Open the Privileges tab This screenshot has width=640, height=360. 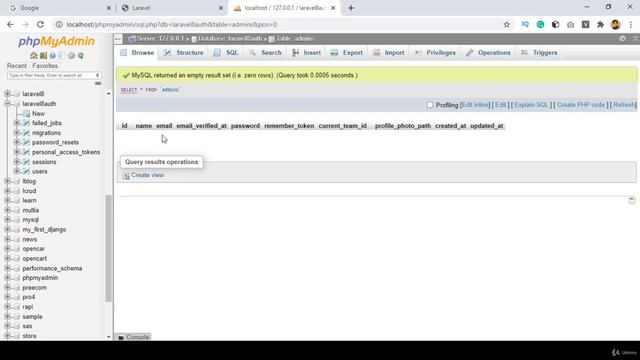click(x=436, y=53)
